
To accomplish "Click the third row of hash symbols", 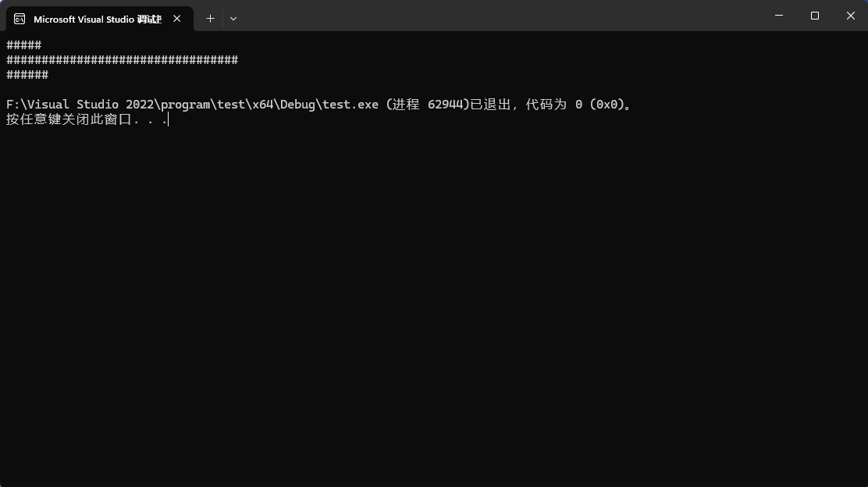I will (27, 75).
